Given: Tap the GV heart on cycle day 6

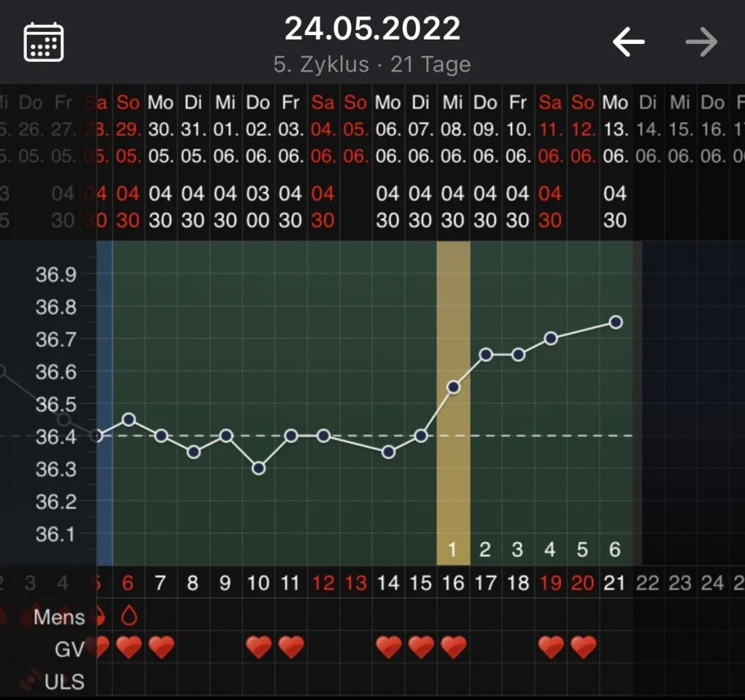Looking at the screenshot, I should click(x=129, y=647).
